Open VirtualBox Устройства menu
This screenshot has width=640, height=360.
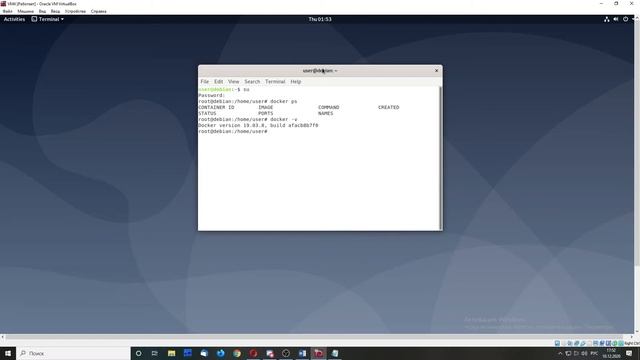click(x=75, y=11)
